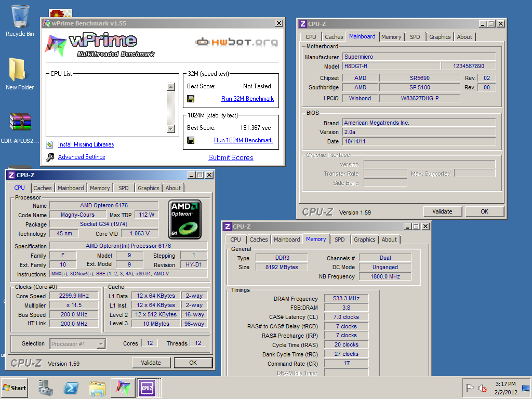Select About tab in the Mainboard window
Viewport: 532px width, 399px height.
pyautogui.click(x=464, y=37)
